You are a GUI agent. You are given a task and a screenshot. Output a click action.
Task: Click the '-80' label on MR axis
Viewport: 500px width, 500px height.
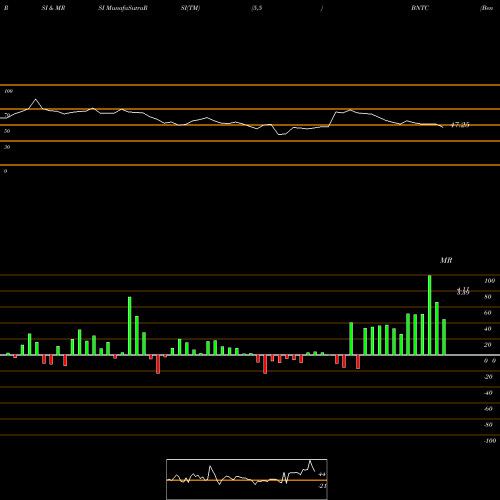(488, 425)
